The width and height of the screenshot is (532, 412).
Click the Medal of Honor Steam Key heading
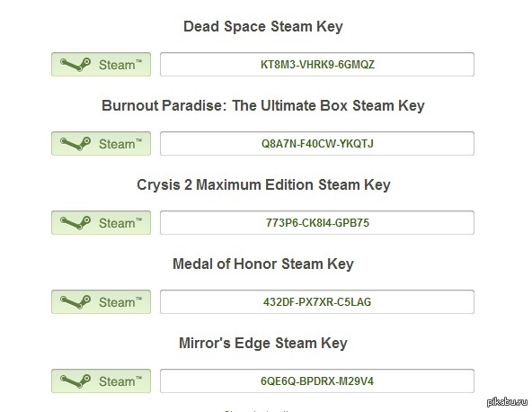[x=263, y=264]
